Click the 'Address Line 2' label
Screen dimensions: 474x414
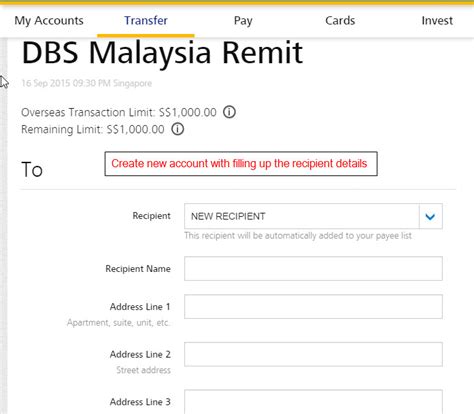[140, 354]
